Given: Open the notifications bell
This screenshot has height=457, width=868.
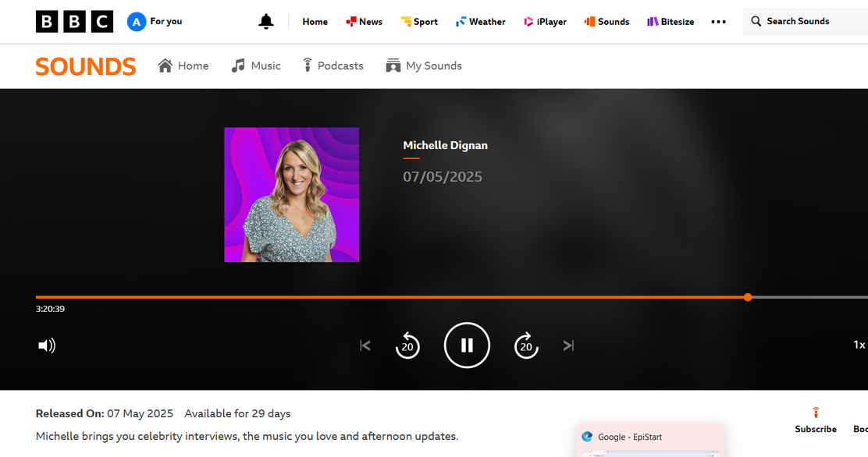Looking at the screenshot, I should coord(266,22).
